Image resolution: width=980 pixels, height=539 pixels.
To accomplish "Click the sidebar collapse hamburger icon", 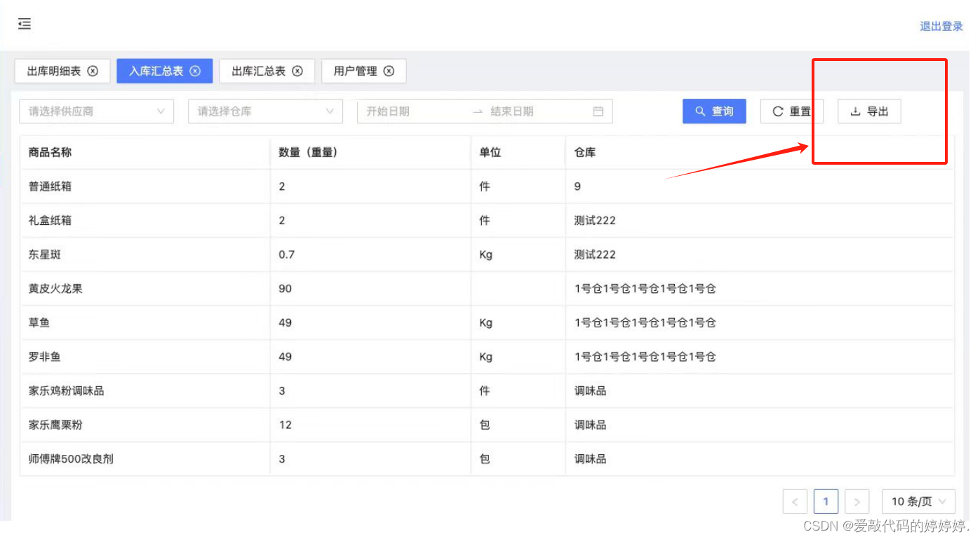I will tap(25, 23).
